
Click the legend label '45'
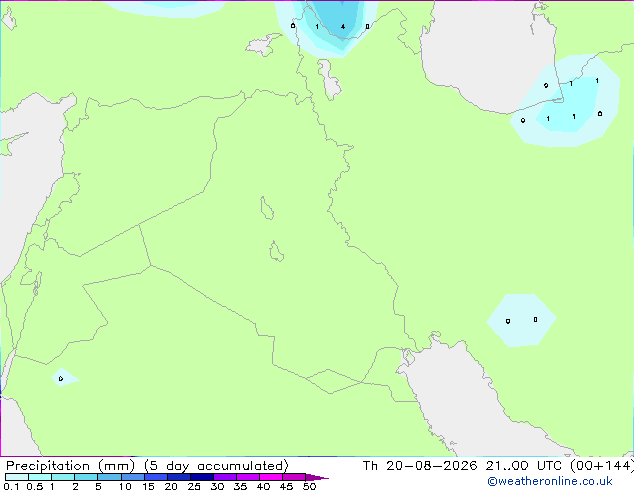(x=286, y=486)
